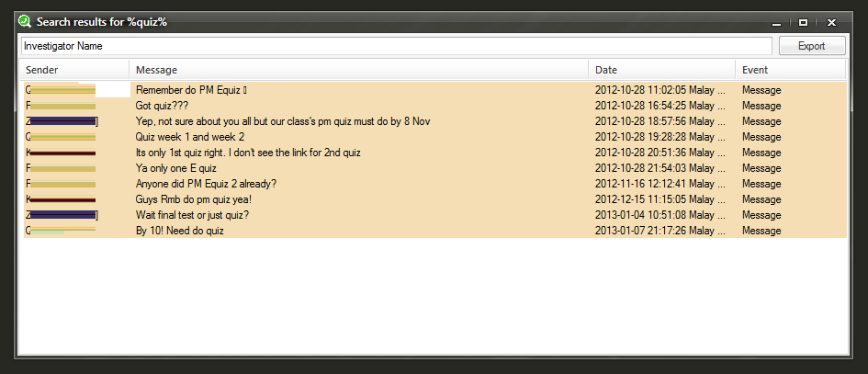Sort results by Sender column header

click(x=75, y=70)
